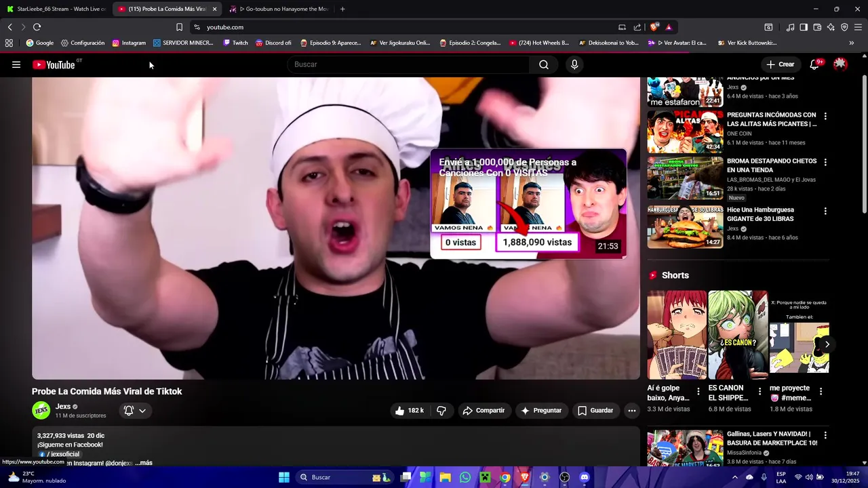This screenshot has height=488, width=868.
Task: Open options for Aí é golpe short
Action: pyautogui.click(x=698, y=391)
